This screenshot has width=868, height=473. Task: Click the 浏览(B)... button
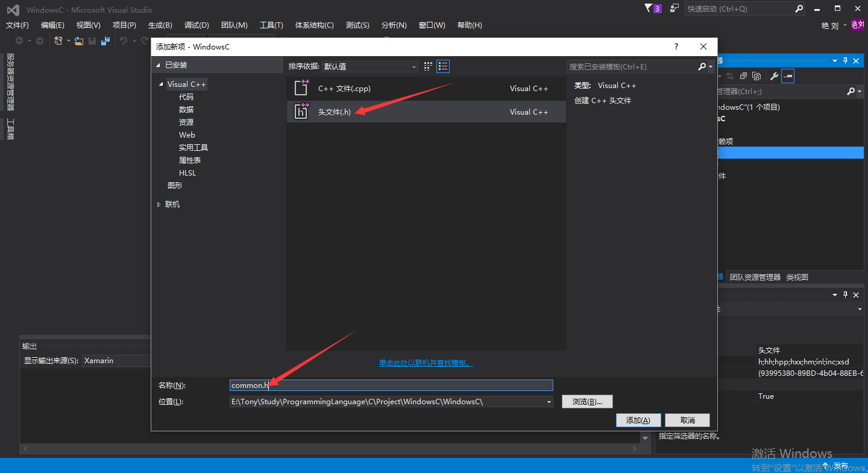587,402
